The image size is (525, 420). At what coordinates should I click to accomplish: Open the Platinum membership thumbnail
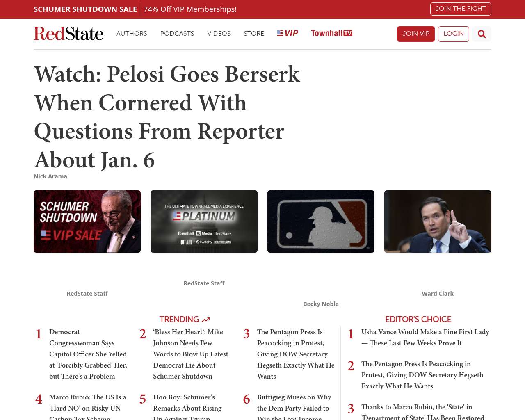tap(204, 221)
